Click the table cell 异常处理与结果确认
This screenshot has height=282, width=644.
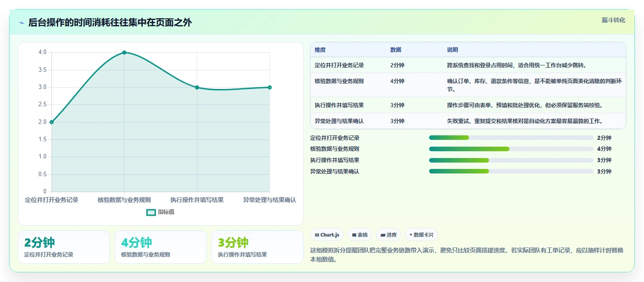tap(339, 121)
